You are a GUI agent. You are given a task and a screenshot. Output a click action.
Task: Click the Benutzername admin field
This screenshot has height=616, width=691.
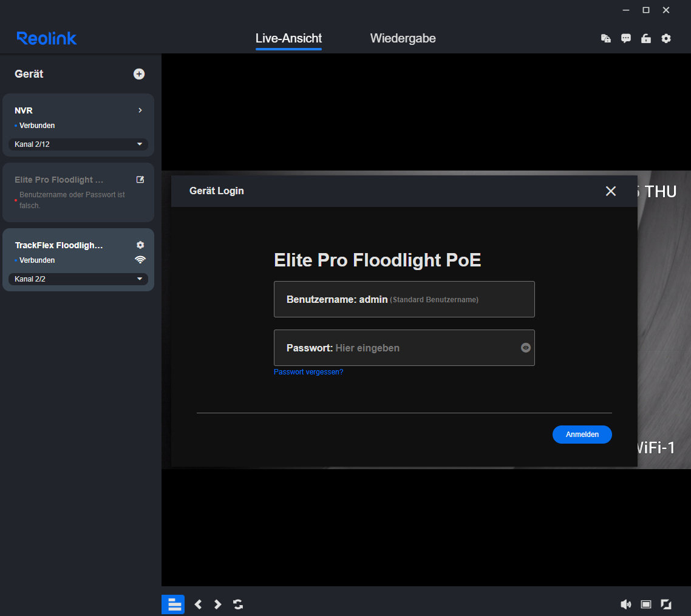click(x=404, y=299)
